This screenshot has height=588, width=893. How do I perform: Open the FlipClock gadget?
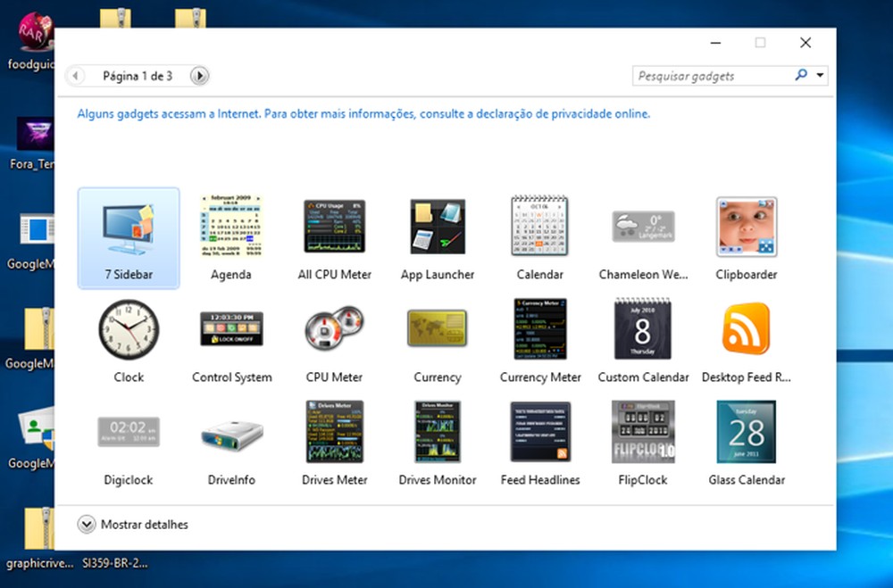643,433
